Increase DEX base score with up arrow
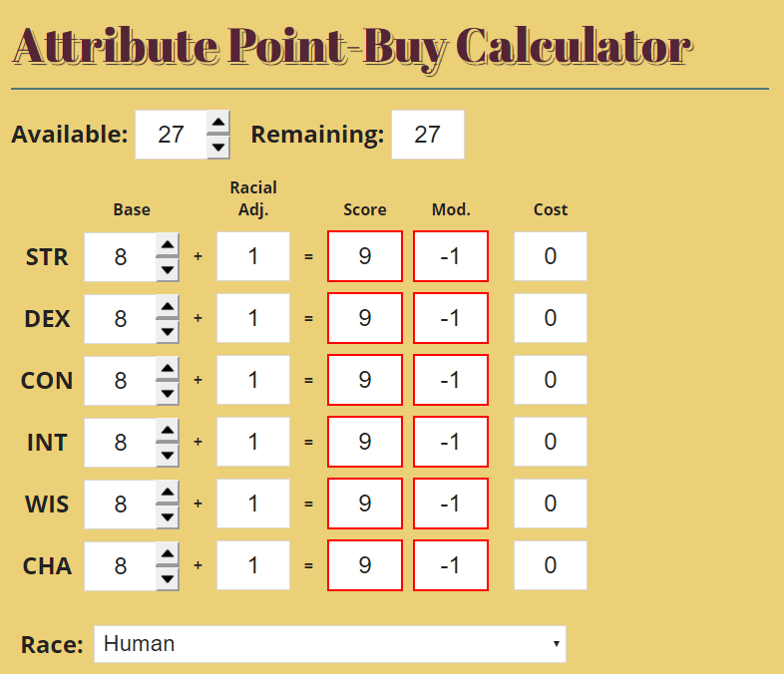The width and height of the screenshot is (784, 674). 167,307
